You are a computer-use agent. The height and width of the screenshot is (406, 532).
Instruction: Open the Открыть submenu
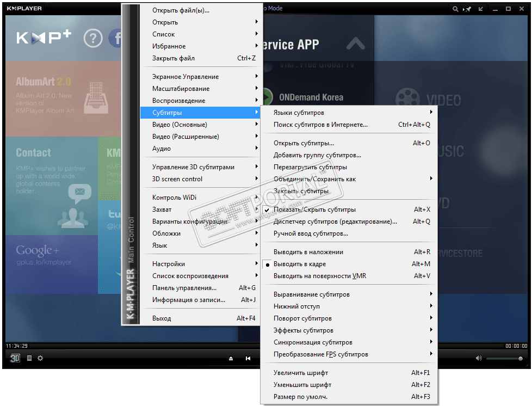pyautogui.click(x=200, y=22)
